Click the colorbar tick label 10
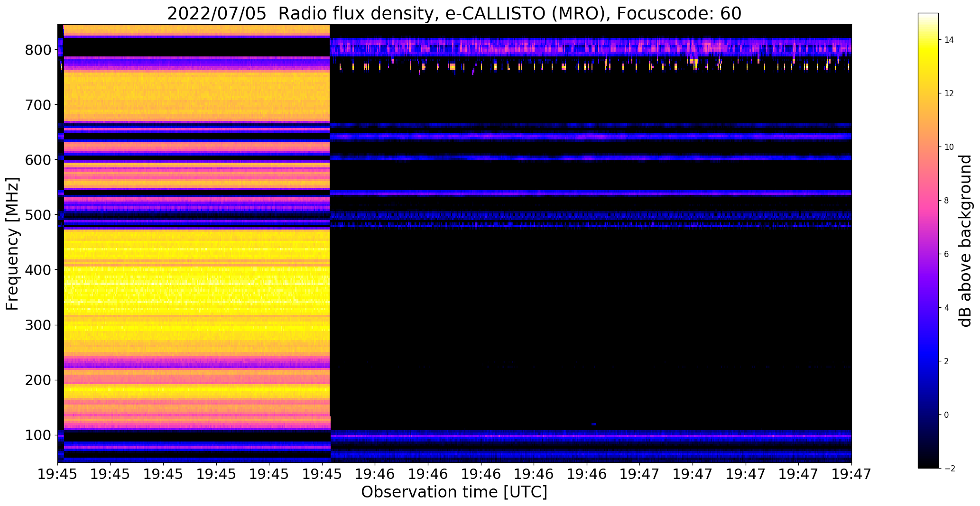980x506 pixels. point(949,147)
